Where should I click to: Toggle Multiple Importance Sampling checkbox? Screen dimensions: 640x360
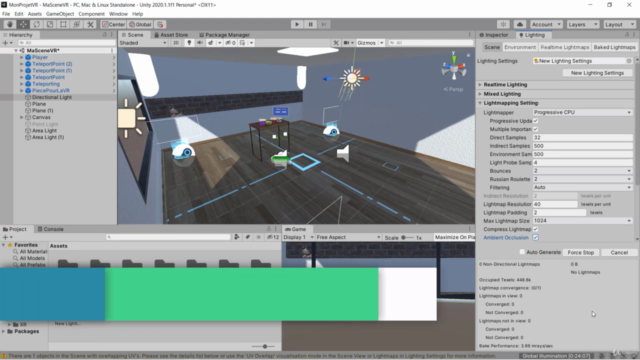(536, 129)
